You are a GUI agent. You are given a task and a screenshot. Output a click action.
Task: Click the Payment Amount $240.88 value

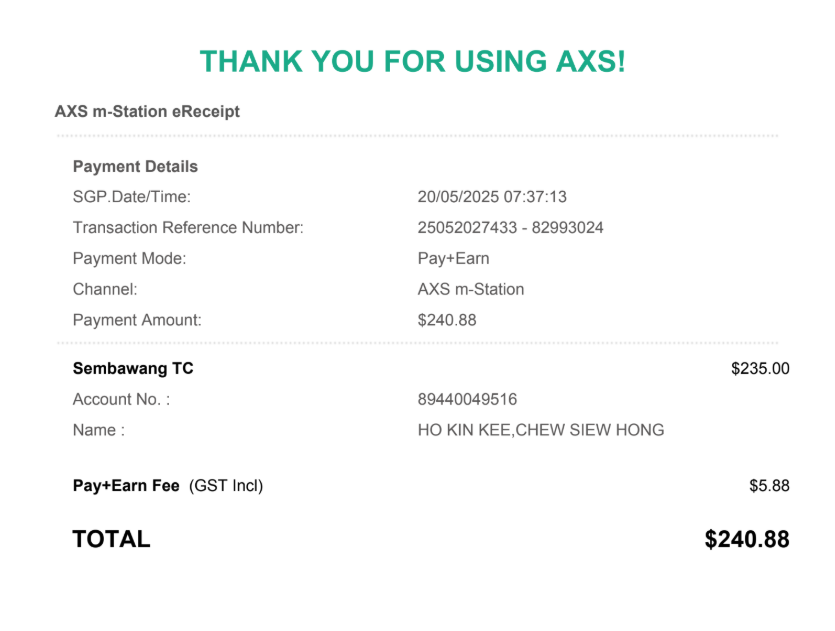(447, 320)
